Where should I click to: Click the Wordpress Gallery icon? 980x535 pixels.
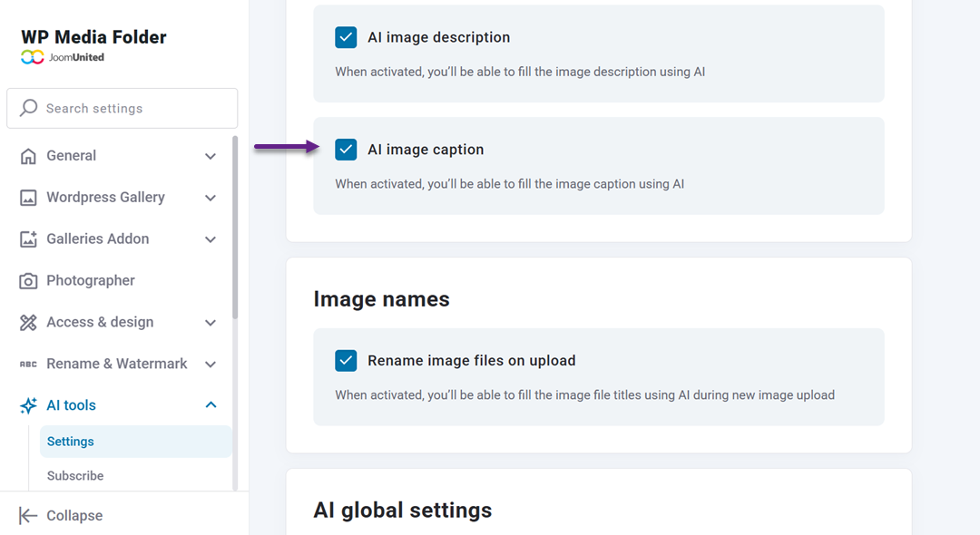pyautogui.click(x=28, y=197)
